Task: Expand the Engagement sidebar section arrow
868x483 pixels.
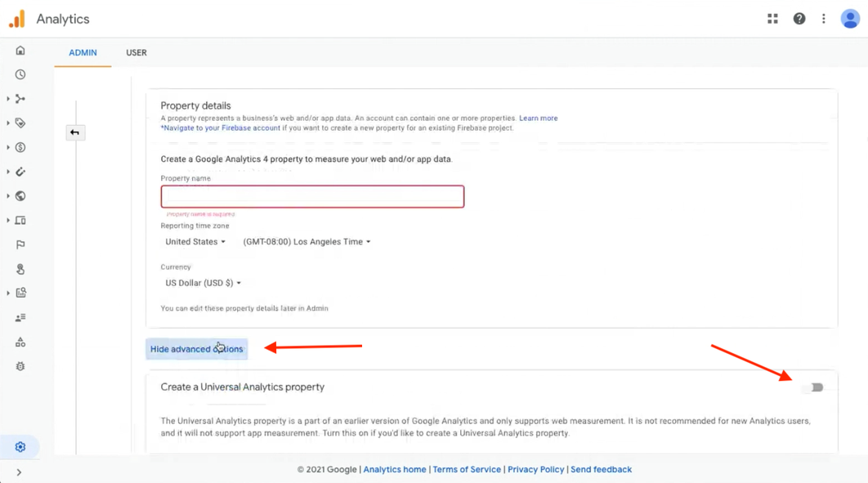Action: click(8, 123)
